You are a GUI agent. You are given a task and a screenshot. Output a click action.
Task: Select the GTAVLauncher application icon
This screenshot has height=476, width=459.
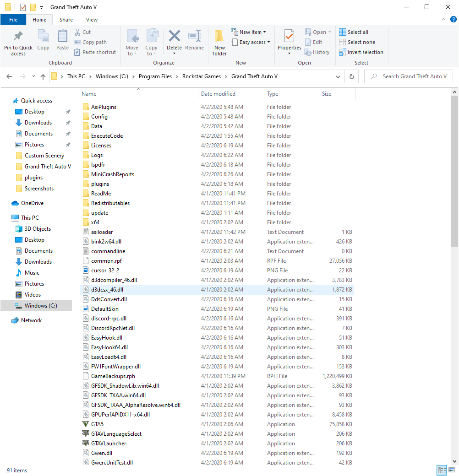coord(86,443)
